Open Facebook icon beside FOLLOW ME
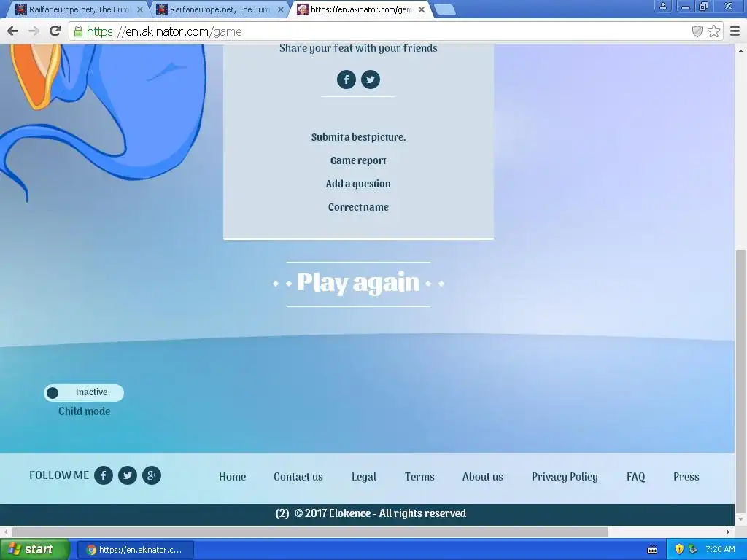747x560 pixels. 104,475
